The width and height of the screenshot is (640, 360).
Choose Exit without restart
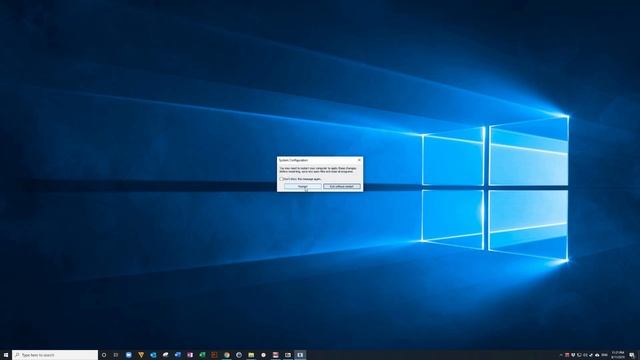342,187
